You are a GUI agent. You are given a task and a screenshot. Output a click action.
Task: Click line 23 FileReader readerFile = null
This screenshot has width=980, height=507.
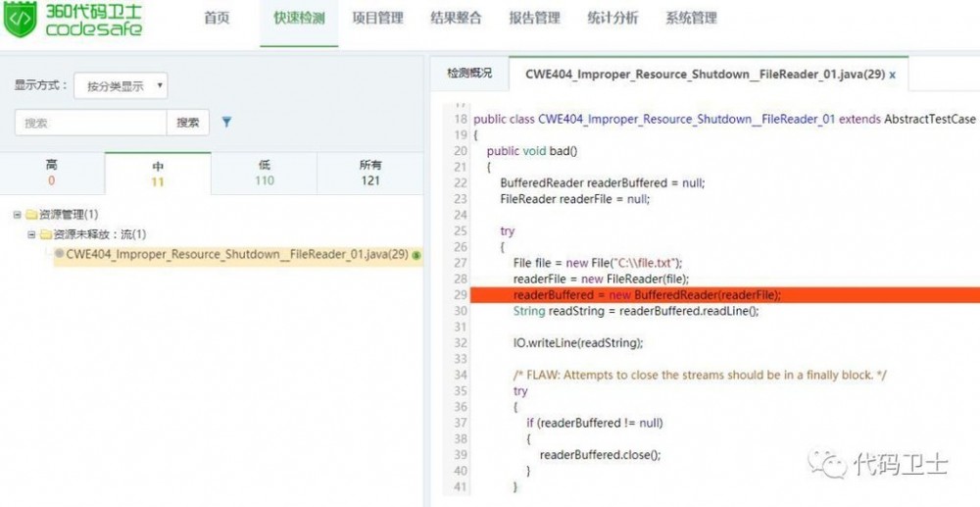tap(575, 199)
